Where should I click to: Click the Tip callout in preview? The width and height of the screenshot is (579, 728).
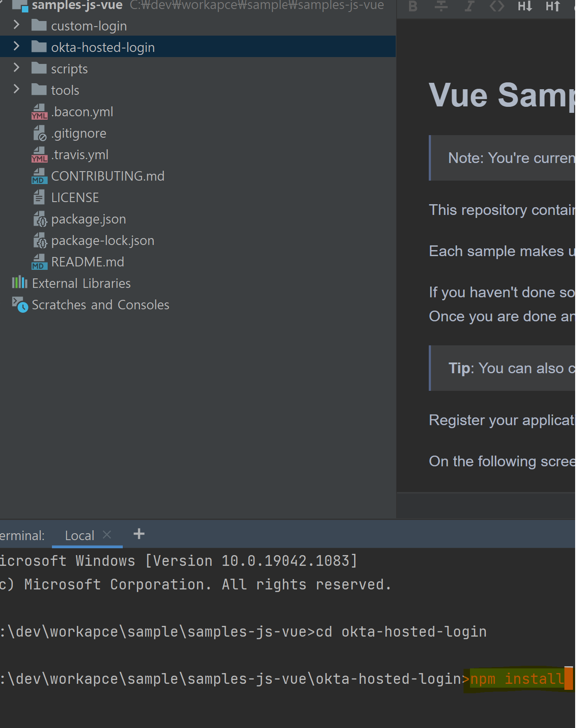tap(502, 368)
